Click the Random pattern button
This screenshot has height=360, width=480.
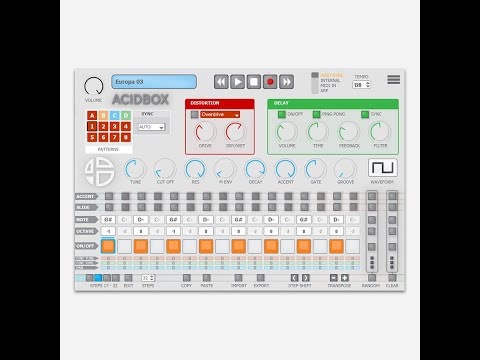[x=372, y=278]
